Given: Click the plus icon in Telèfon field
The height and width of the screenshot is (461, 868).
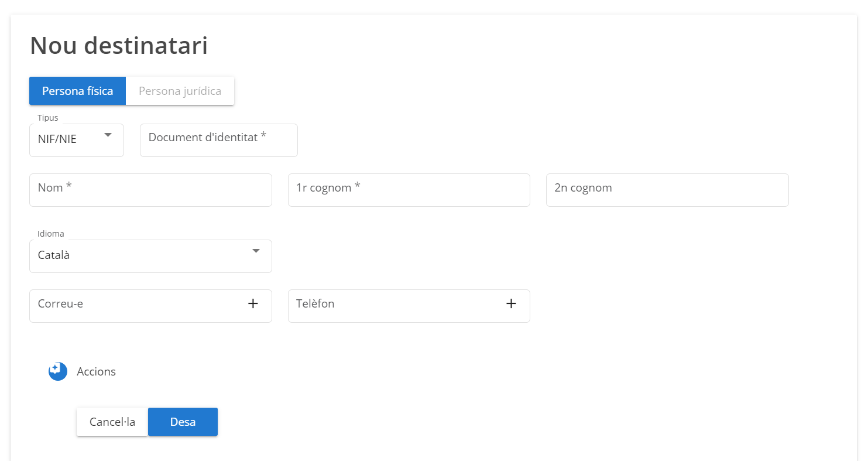Looking at the screenshot, I should point(511,303).
